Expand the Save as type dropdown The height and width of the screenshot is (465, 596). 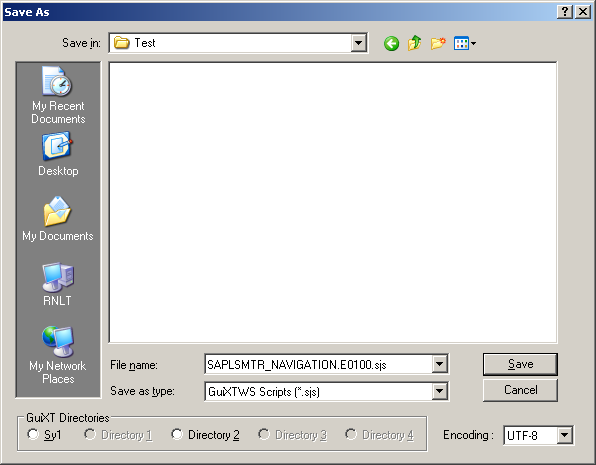tap(439, 391)
